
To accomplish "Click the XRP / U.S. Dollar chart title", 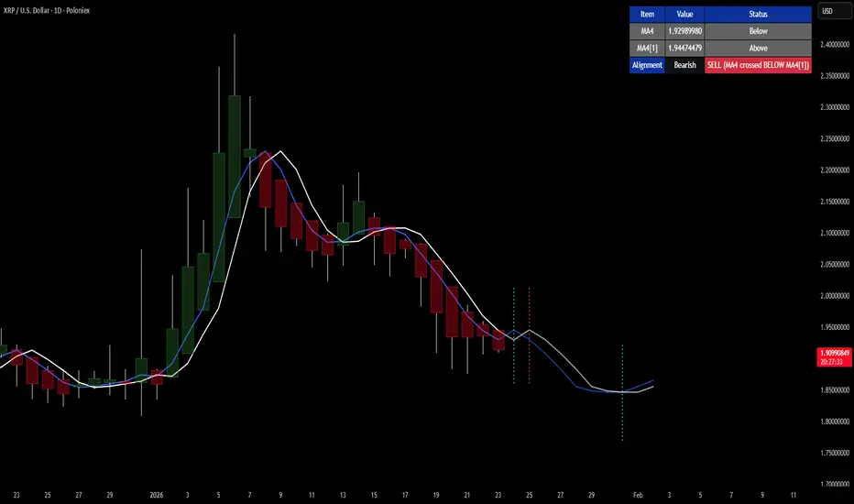I will tap(47, 10).
